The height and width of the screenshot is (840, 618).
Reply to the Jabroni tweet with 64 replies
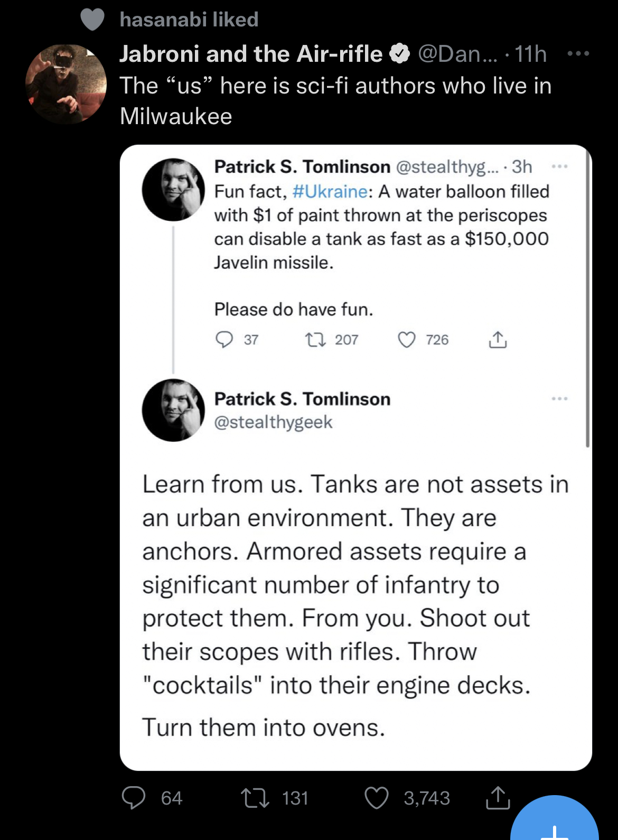point(133,797)
